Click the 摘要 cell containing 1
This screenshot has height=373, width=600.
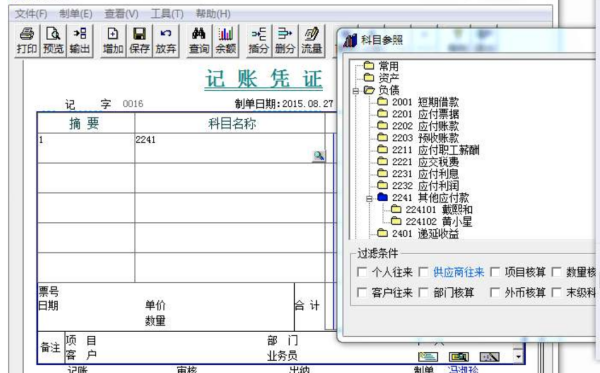86,148
